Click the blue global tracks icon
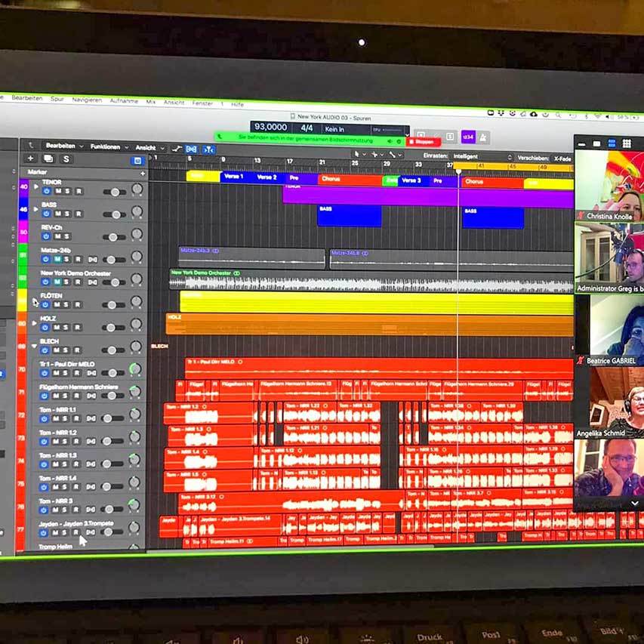 pos(137,160)
